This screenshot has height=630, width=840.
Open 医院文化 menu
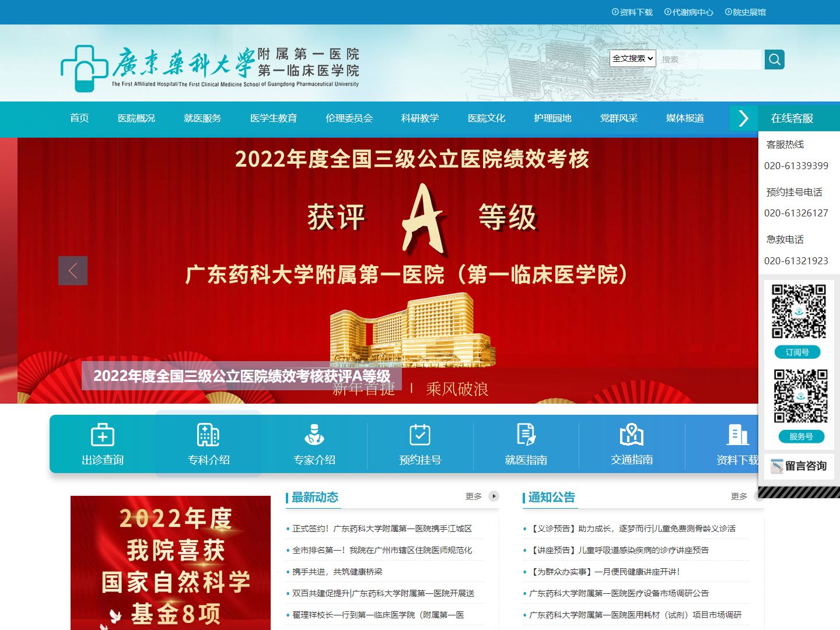(x=487, y=118)
